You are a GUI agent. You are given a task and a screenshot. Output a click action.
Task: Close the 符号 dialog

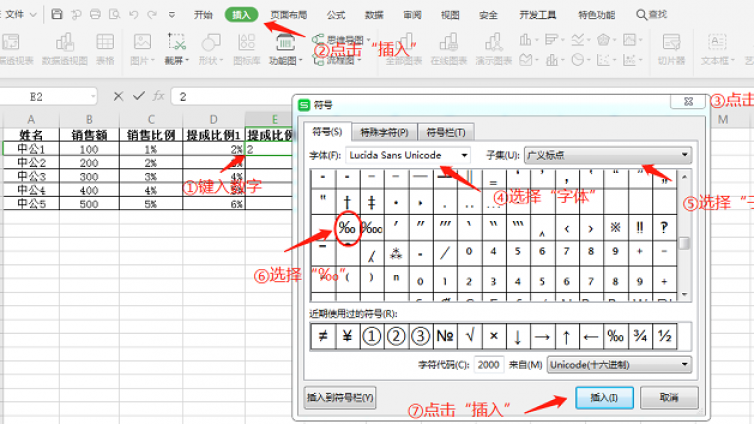coord(688,102)
